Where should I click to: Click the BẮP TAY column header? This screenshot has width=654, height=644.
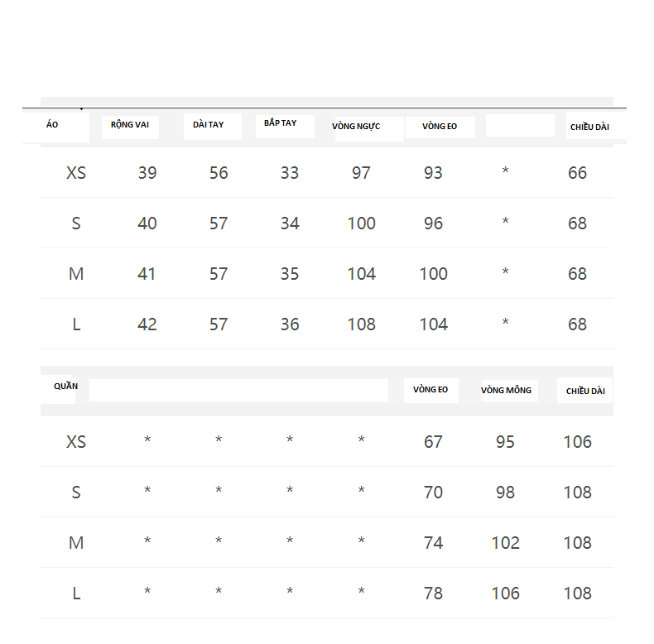281,123
